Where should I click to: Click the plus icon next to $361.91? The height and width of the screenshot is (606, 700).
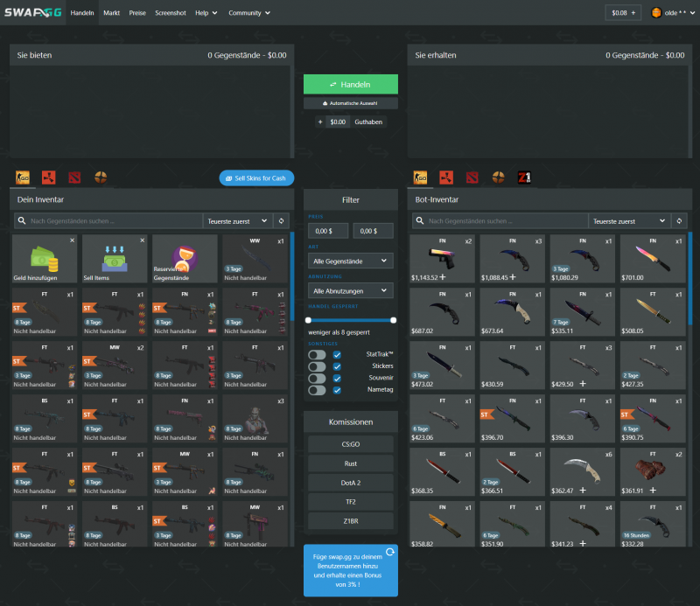click(653, 491)
